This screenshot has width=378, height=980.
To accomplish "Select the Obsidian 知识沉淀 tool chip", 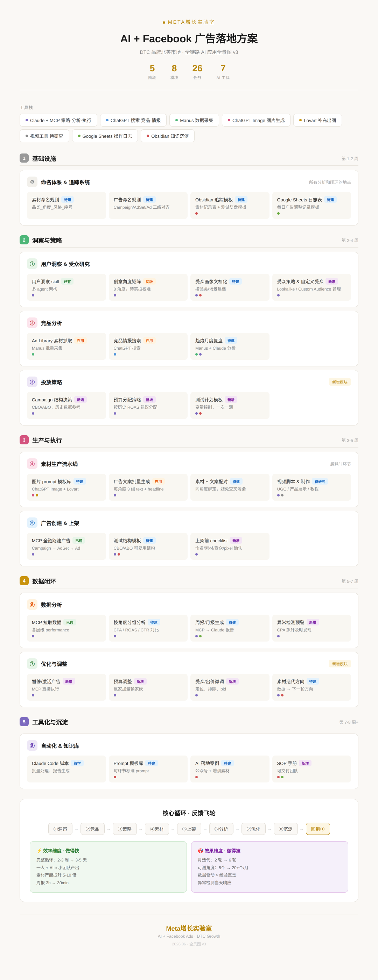I will (168, 136).
